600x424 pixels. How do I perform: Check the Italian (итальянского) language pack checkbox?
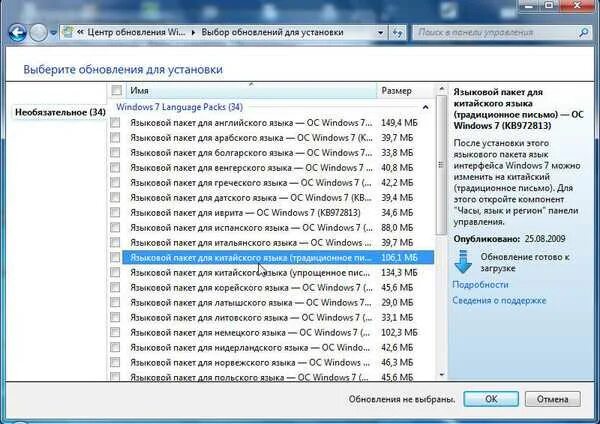(115, 242)
